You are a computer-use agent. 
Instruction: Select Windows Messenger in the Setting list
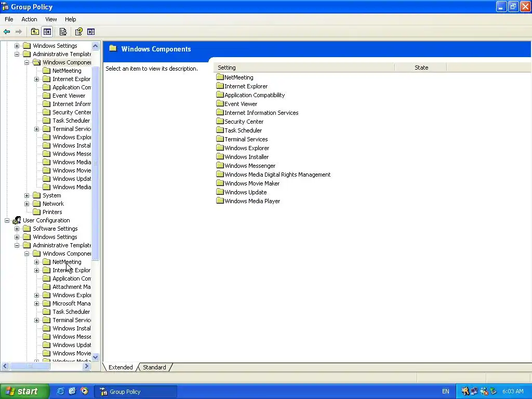250,166
